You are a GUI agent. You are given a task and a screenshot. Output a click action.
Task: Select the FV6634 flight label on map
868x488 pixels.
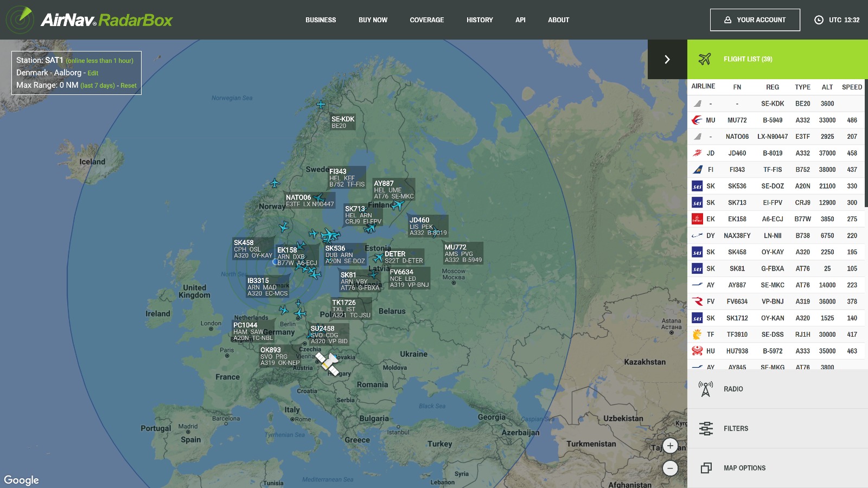[x=409, y=278]
